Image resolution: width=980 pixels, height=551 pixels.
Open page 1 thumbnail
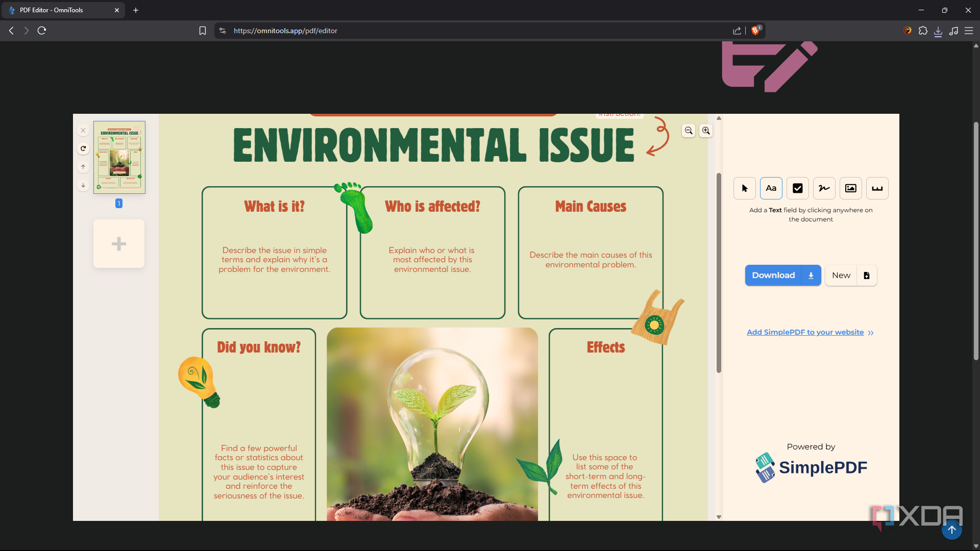[119, 157]
